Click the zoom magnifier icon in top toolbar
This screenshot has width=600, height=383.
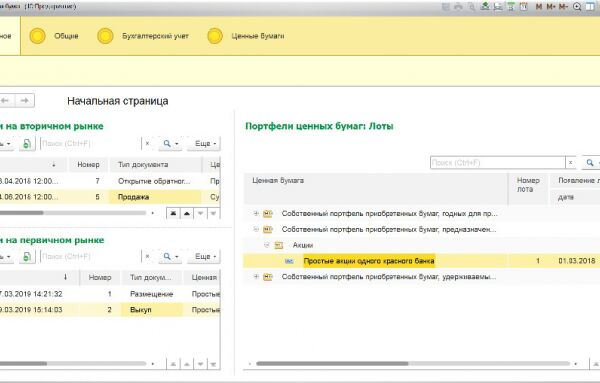point(577,7)
